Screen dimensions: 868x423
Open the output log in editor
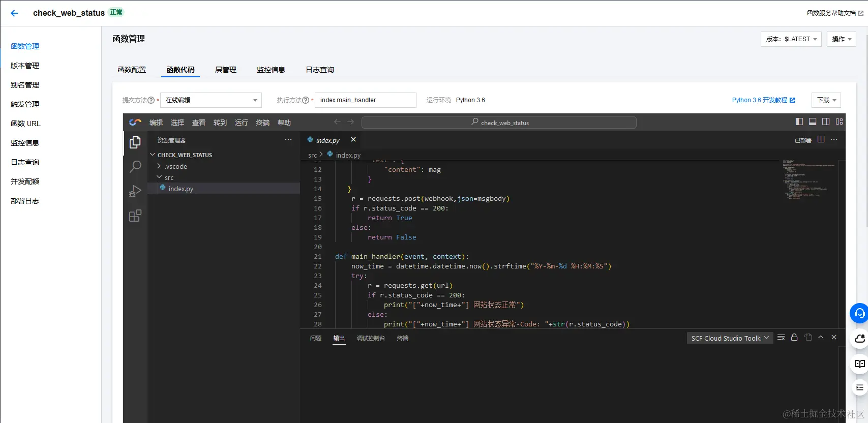coord(807,337)
